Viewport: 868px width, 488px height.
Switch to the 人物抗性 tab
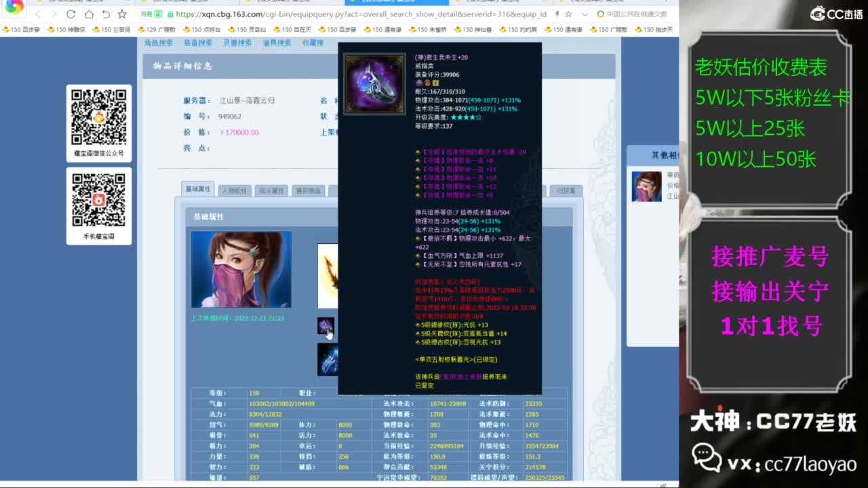point(235,191)
